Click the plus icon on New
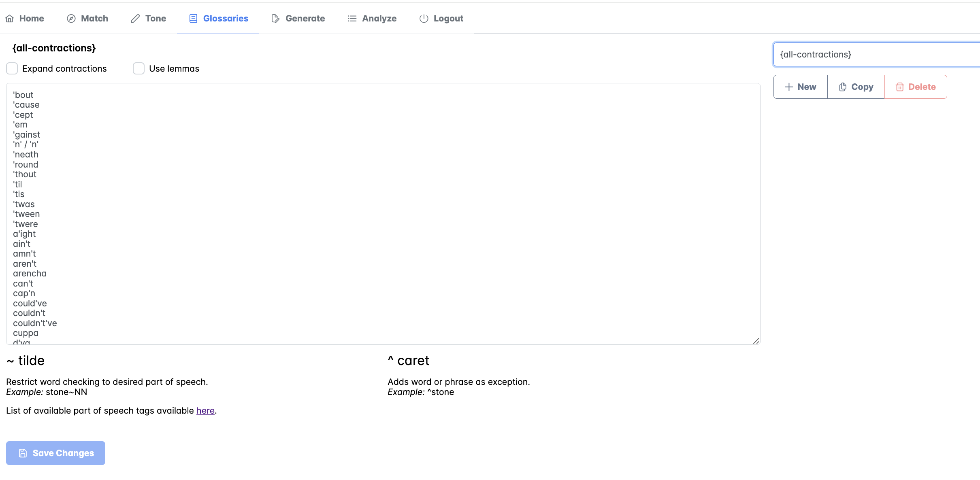Screen dimensions: 980x480 click(x=788, y=87)
